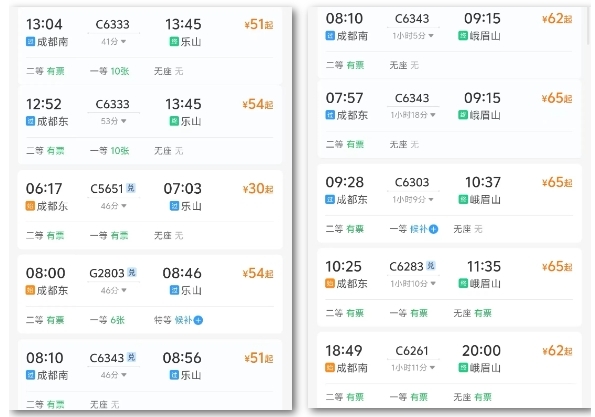Select the 二等 有票 option for 09:28 C6303

pos(345,229)
